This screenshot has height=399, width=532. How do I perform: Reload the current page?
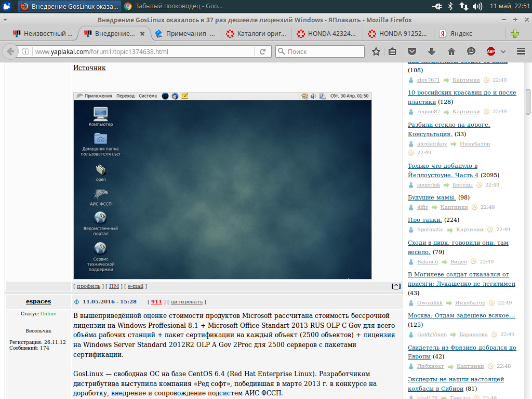tap(262, 51)
